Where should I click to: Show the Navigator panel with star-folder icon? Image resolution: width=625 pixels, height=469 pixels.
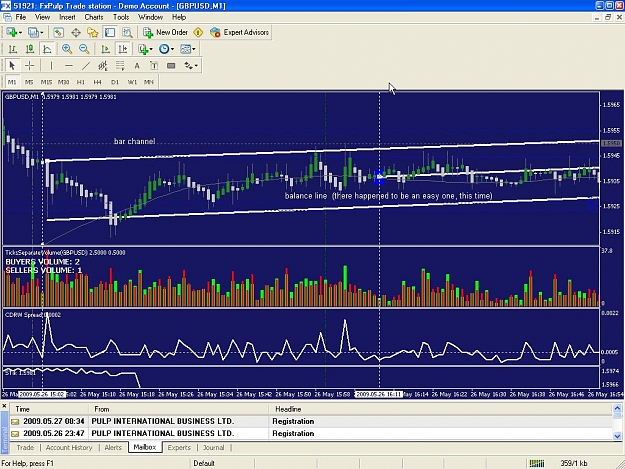pos(92,33)
